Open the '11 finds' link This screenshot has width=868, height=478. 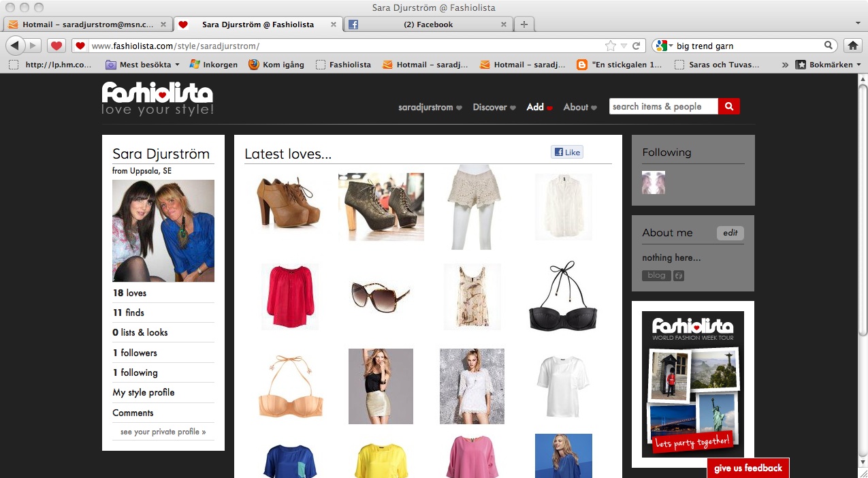click(128, 313)
